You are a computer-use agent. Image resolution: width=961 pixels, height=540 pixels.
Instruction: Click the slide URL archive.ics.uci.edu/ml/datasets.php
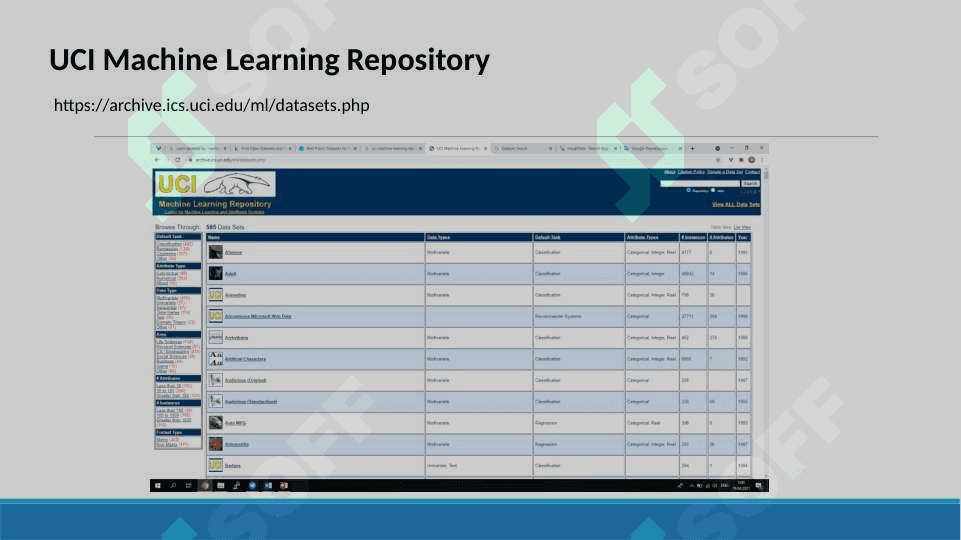211,105
